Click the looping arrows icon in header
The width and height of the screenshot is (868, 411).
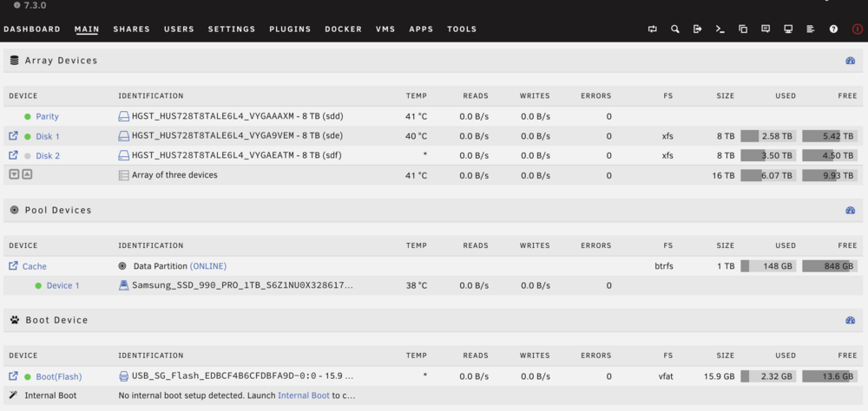click(652, 29)
